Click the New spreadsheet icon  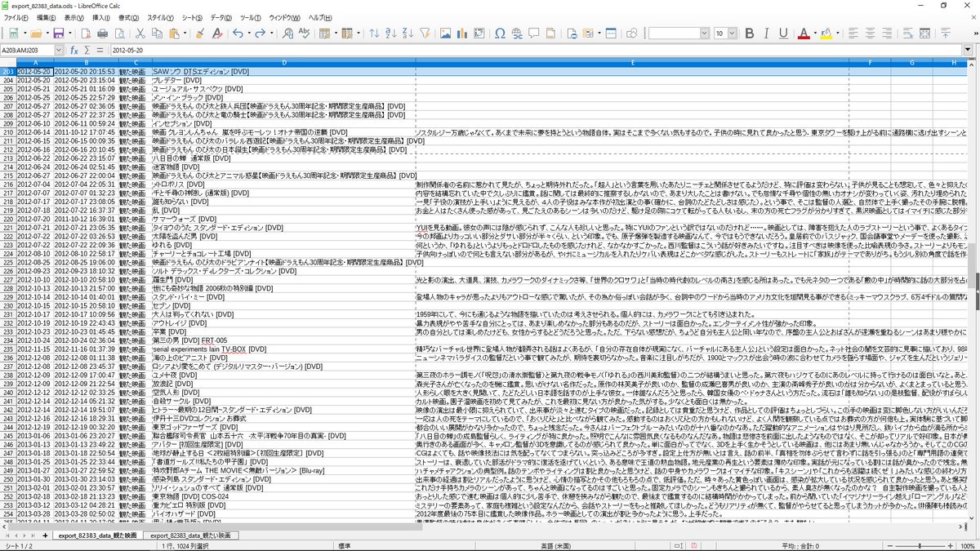[x=14, y=33]
